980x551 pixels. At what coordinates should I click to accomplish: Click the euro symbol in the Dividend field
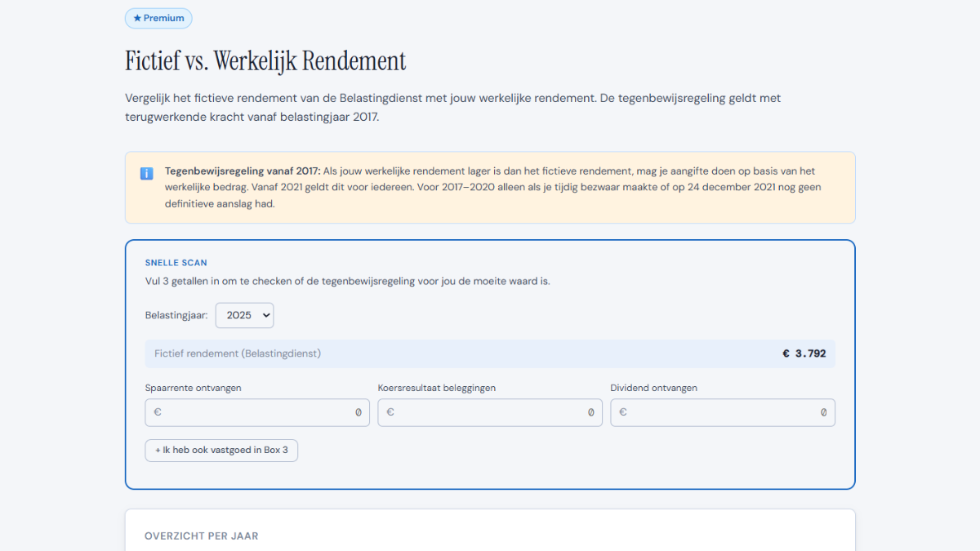pyautogui.click(x=622, y=412)
